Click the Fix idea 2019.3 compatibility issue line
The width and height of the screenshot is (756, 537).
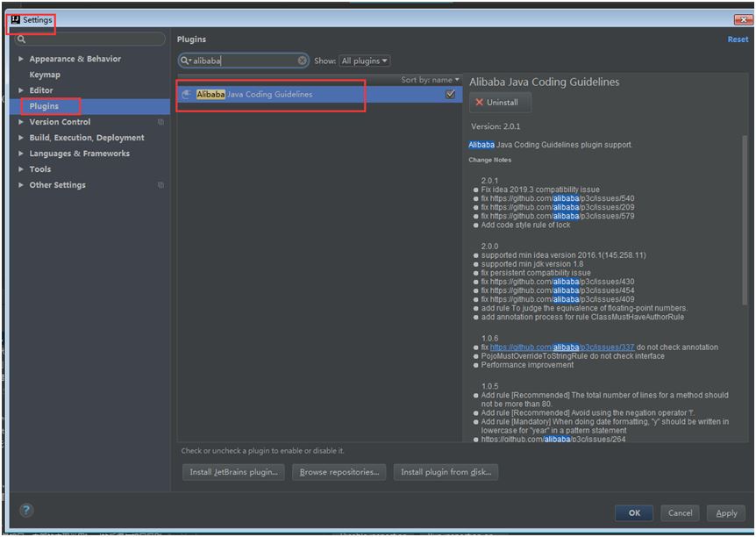click(540, 190)
